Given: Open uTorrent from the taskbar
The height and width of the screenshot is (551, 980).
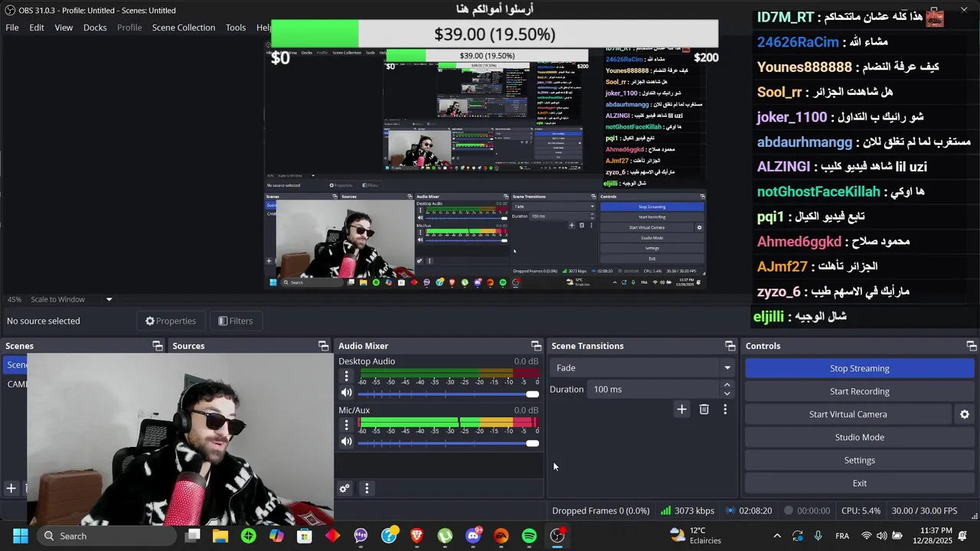Looking at the screenshot, I should 445,536.
